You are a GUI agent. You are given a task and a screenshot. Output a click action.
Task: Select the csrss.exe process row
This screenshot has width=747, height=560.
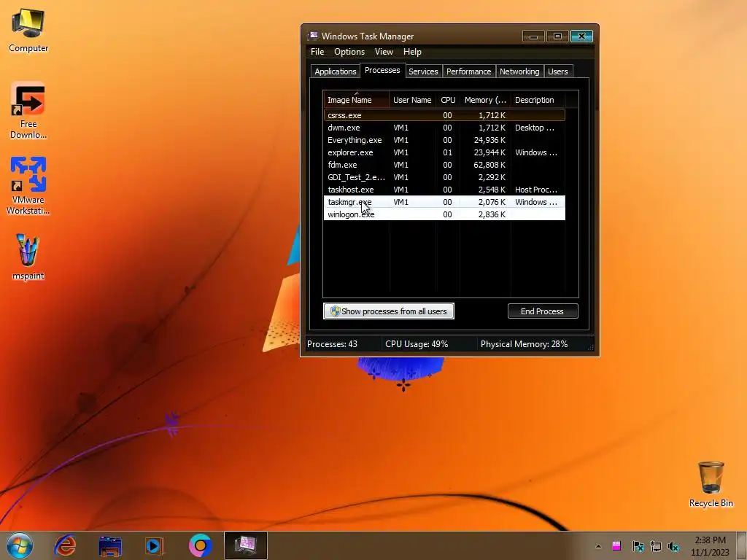[x=444, y=115]
